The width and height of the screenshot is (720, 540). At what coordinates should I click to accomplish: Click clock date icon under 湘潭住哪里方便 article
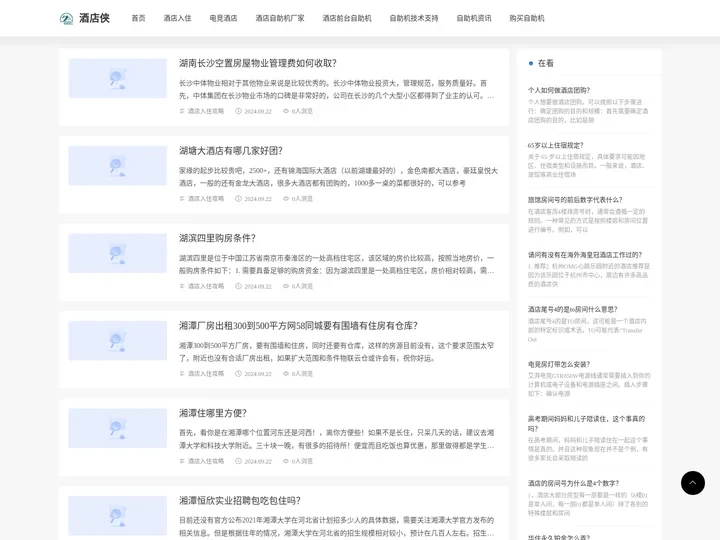click(x=238, y=461)
